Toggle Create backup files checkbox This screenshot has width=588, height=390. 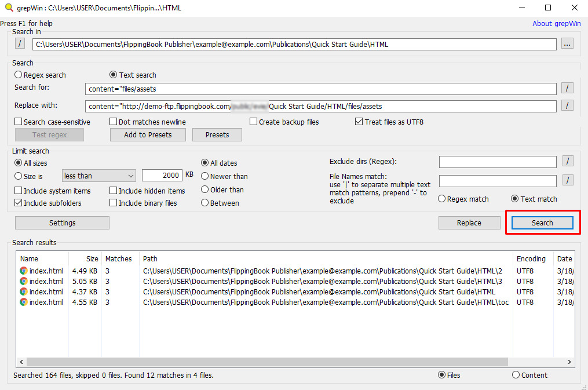tap(254, 122)
